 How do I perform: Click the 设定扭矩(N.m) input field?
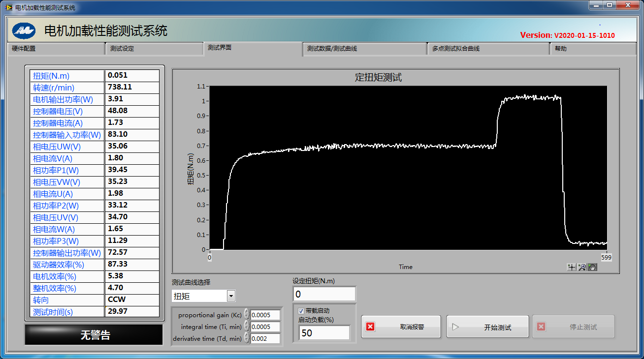(323, 295)
